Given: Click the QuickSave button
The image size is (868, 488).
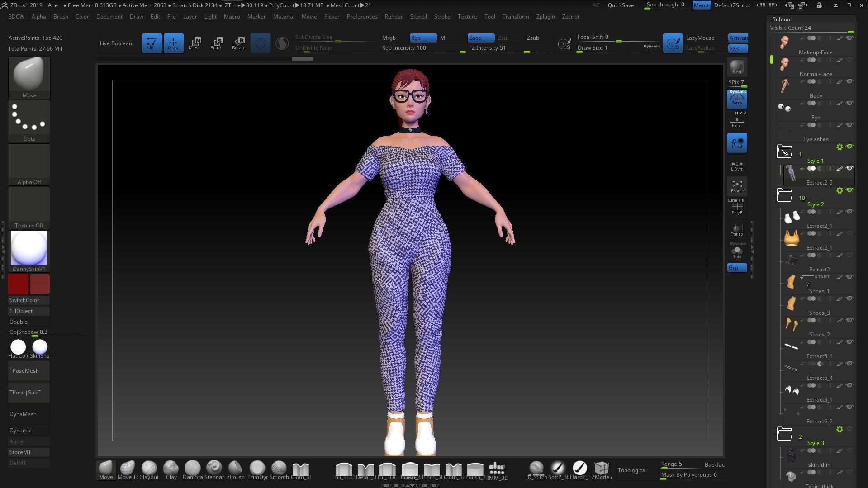Looking at the screenshot, I should [x=621, y=5].
